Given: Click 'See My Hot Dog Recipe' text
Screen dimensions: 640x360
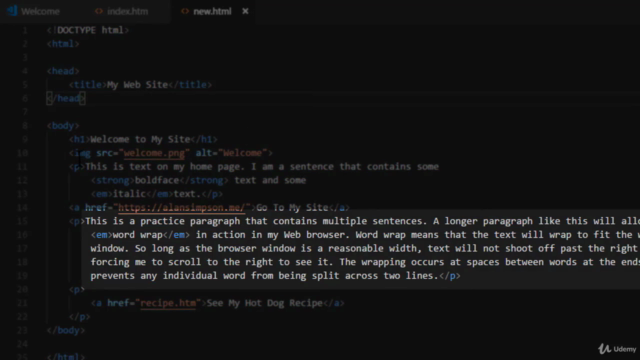Looking at the screenshot, I should [265, 303].
